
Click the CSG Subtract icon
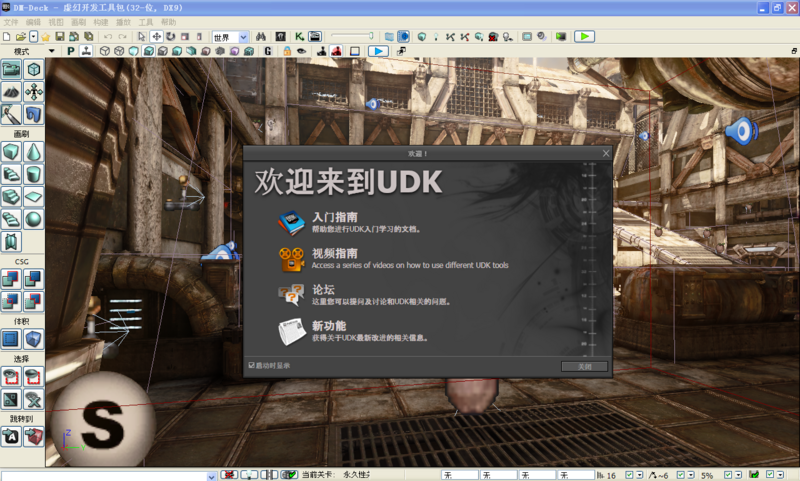point(34,279)
